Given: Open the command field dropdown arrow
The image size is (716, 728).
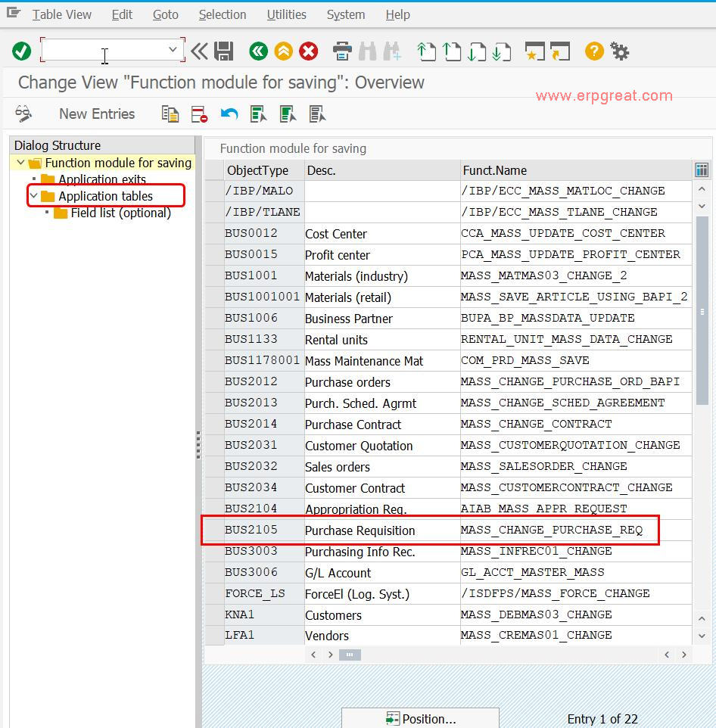Looking at the screenshot, I should pyautogui.click(x=173, y=50).
